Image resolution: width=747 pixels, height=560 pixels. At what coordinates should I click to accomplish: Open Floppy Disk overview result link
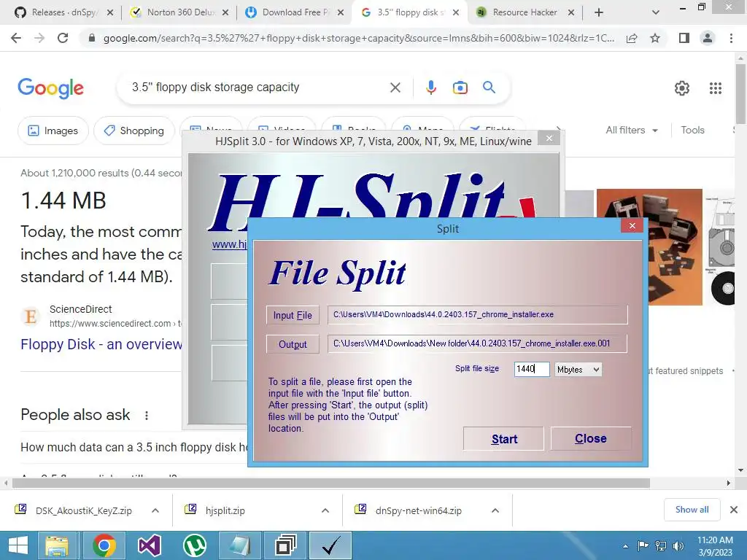[101, 344]
